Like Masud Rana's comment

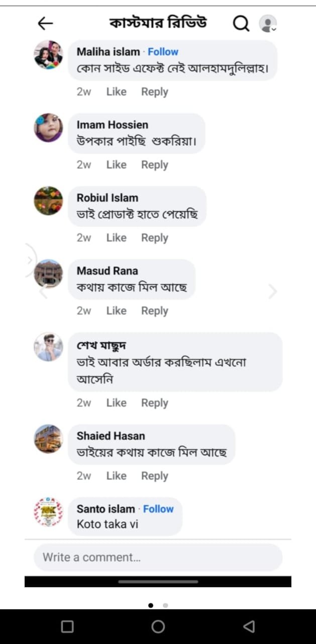coord(116,311)
